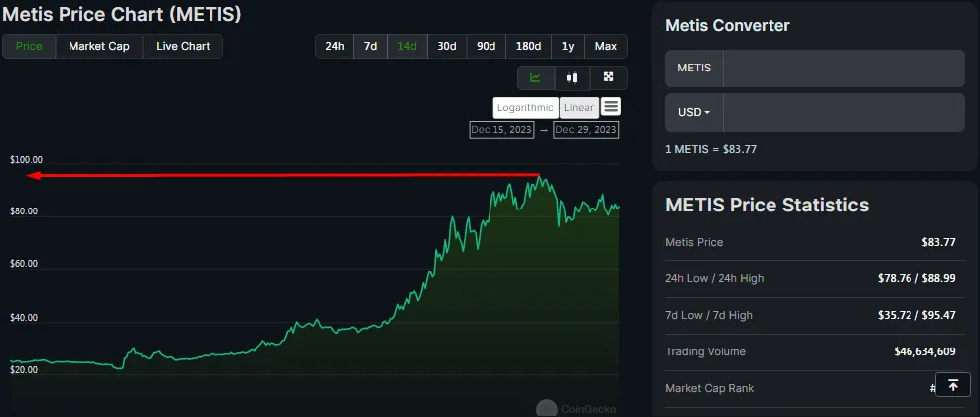The height and width of the screenshot is (417, 980).
Task: Click the Metis Converter heading
Action: tap(728, 26)
